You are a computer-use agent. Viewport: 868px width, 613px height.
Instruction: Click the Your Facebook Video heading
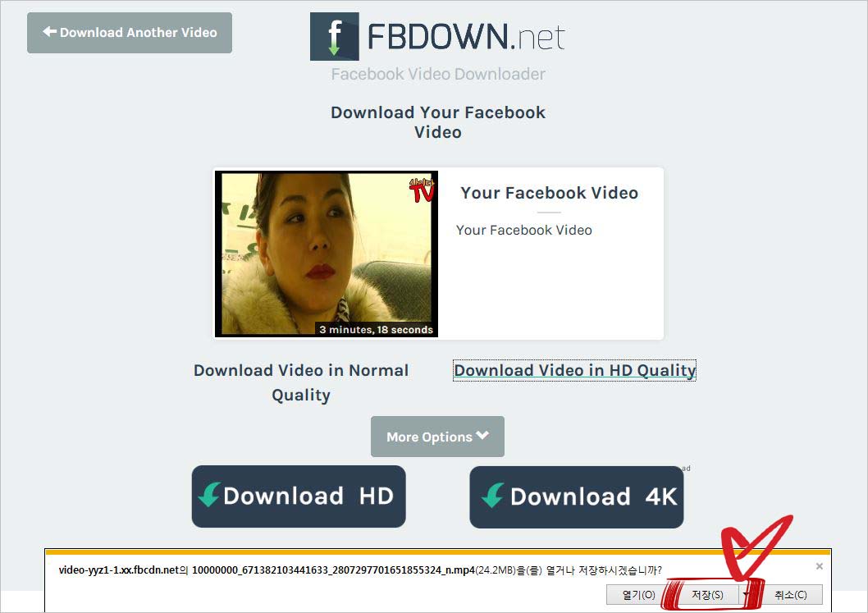[549, 193]
